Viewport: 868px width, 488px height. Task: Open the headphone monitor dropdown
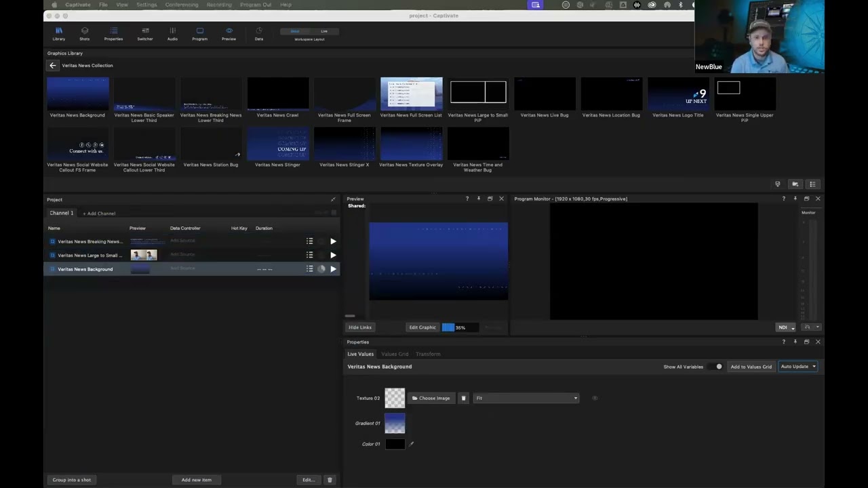[811, 327]
